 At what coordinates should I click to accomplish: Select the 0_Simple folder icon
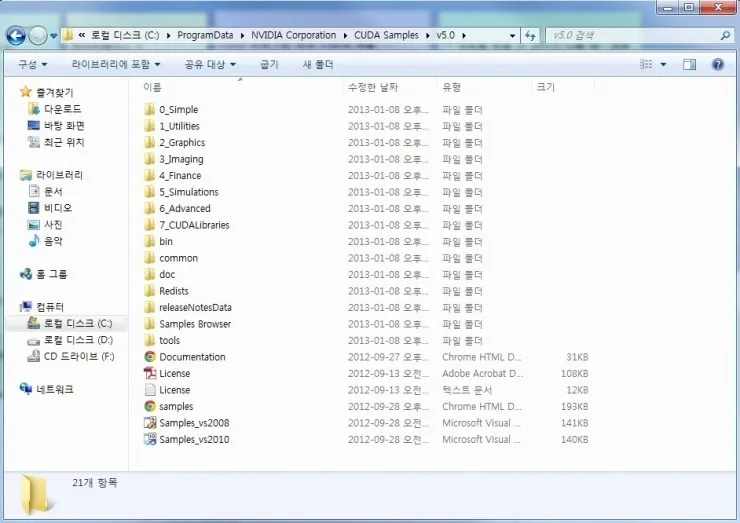[x=150, y=110]
